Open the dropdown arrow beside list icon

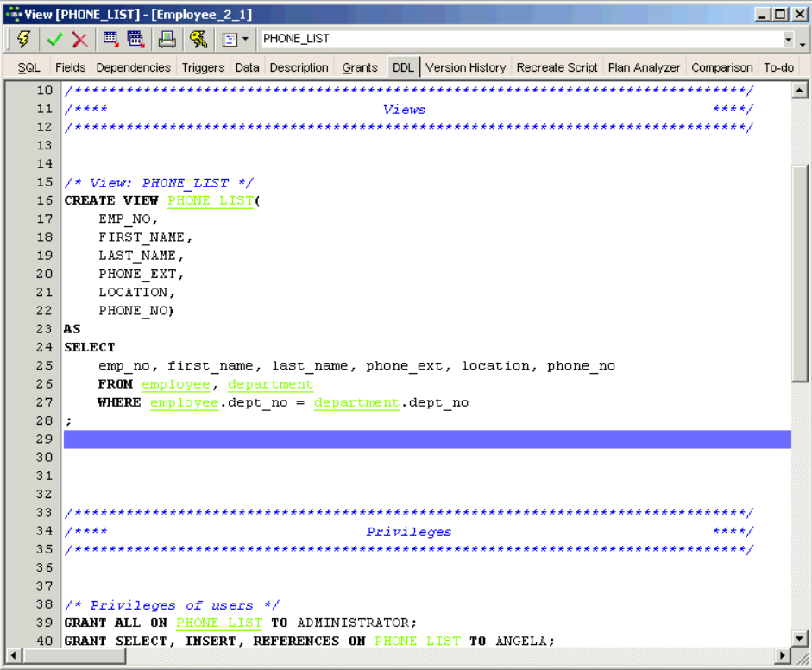click(x=245, y=39)
